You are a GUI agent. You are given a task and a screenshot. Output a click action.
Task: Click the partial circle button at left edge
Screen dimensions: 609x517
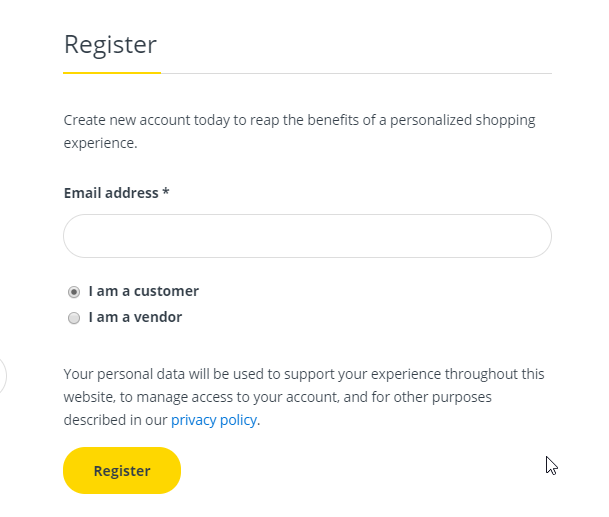[x=3, y=377]
